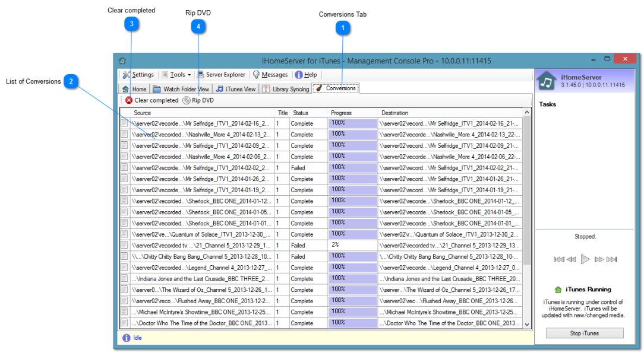
Task: Click the conversions list vertical scrollbar thumb
Action: 526,190
